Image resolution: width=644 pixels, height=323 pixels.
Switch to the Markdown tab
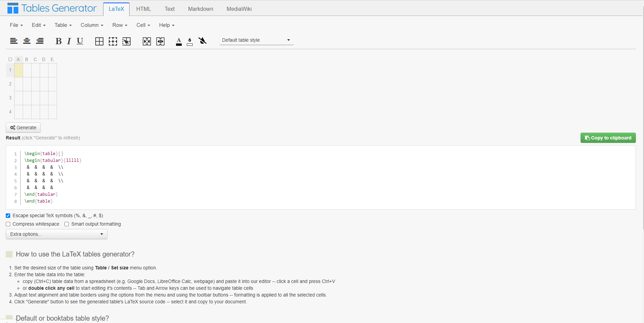(x=200, y=9)
